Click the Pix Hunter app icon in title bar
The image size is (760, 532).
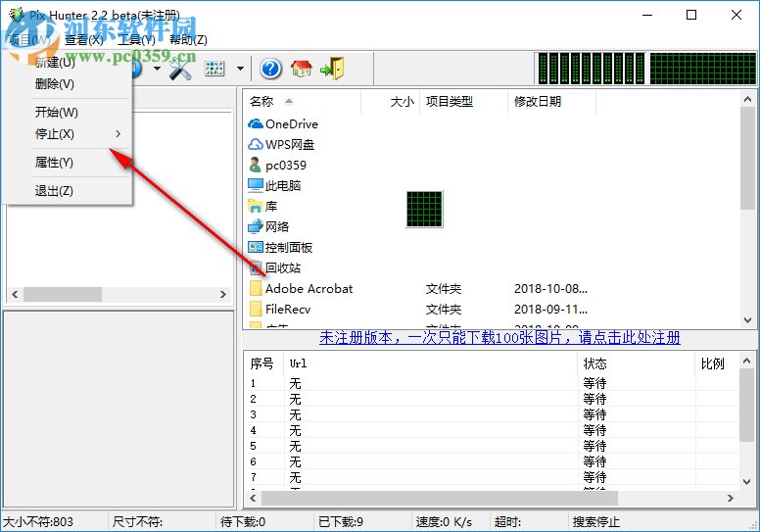point(16,15)
